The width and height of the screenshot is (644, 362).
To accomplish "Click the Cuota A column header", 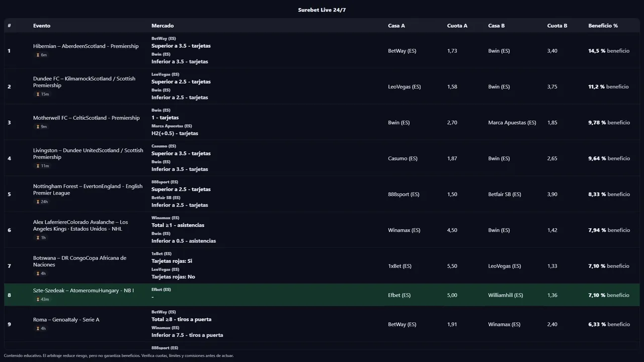I will pos(457,26).
